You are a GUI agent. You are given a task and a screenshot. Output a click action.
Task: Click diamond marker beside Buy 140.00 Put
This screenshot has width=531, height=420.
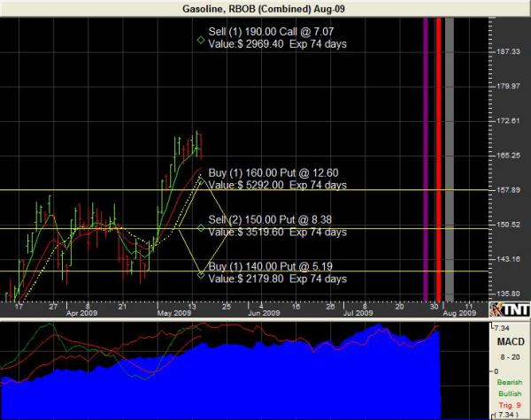[x=201, y=275]
